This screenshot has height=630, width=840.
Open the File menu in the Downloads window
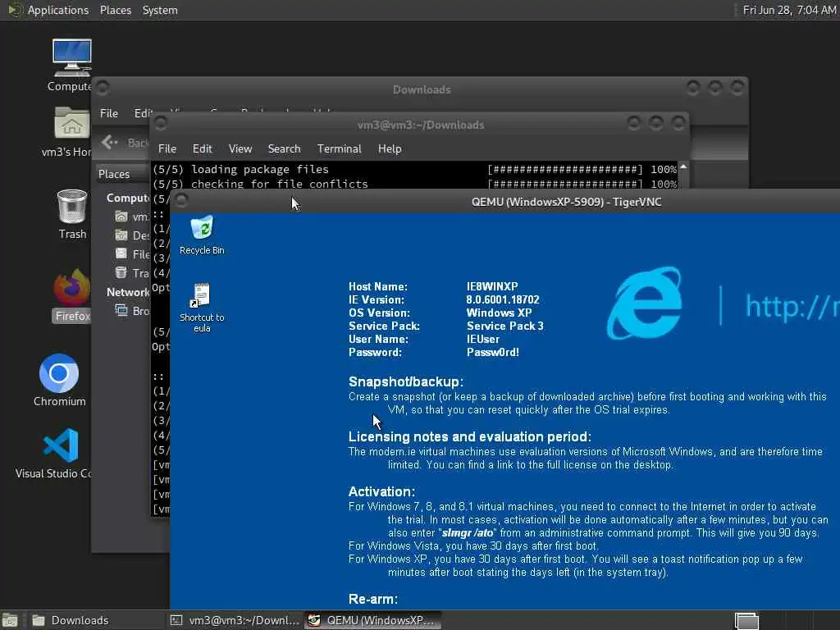[x=109, y=113]
